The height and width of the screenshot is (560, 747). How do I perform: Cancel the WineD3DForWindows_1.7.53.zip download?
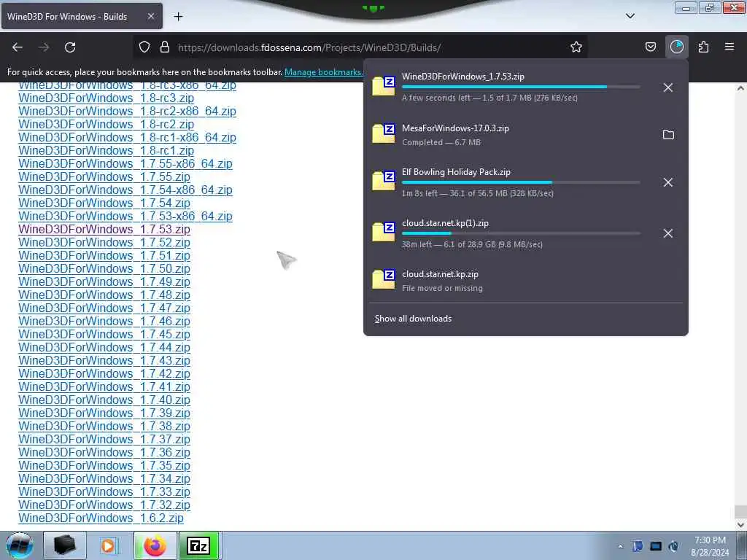coord(668,87)
